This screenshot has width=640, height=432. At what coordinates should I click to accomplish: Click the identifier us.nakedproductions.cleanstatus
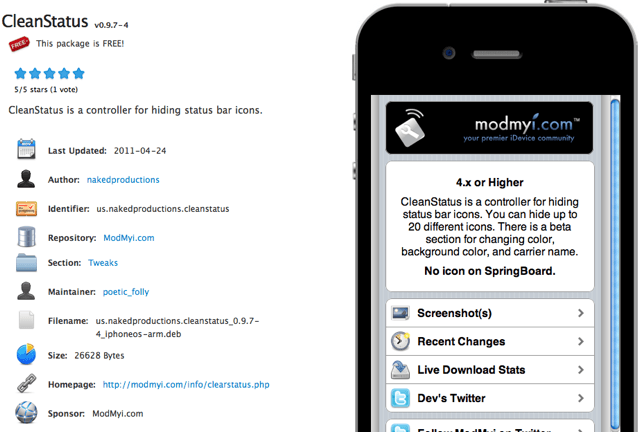click(x=163, y=209)
